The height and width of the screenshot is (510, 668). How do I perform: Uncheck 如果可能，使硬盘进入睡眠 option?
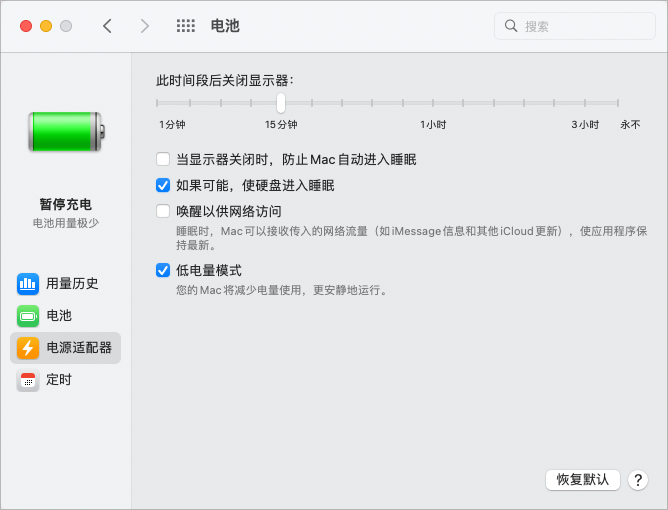tap(163, 185)
